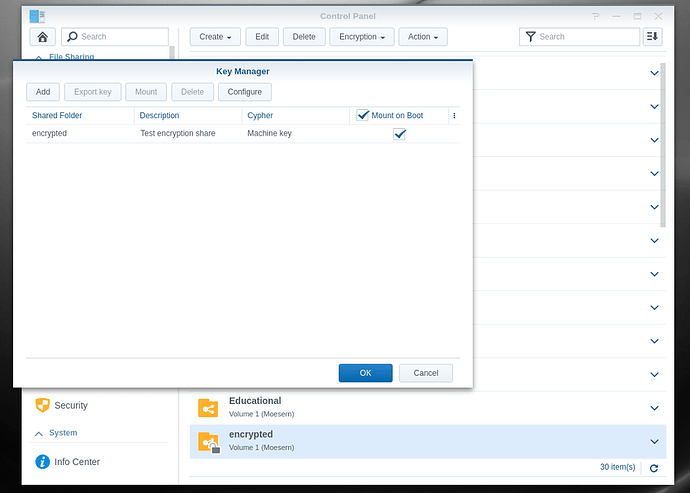Viewport: 690px width, 493px height.
Task: Click the 30 item(s) count label
Action: point(617,467)
